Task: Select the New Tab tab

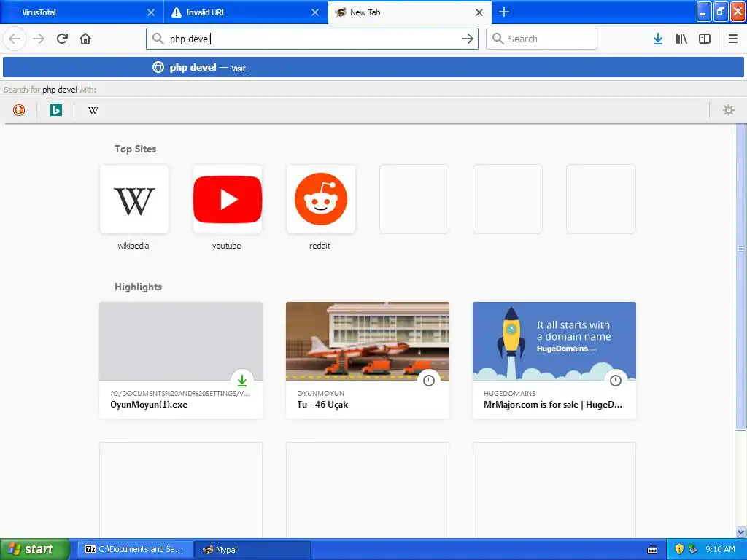Action: point(410,12)
